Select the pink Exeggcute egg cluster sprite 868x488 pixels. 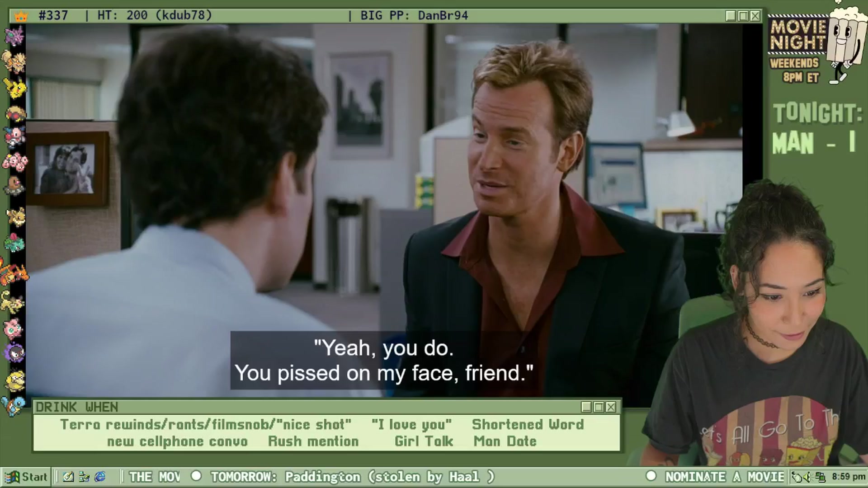tap(14, 162)
